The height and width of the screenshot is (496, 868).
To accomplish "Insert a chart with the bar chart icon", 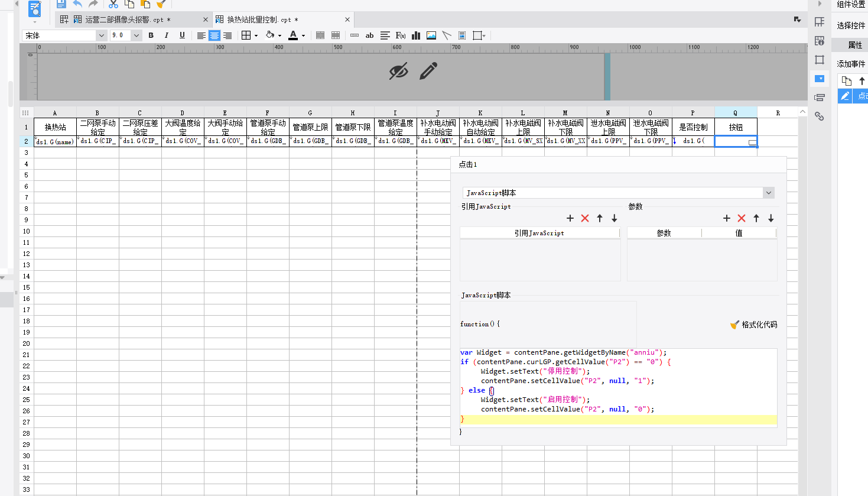I will (416, 35).
